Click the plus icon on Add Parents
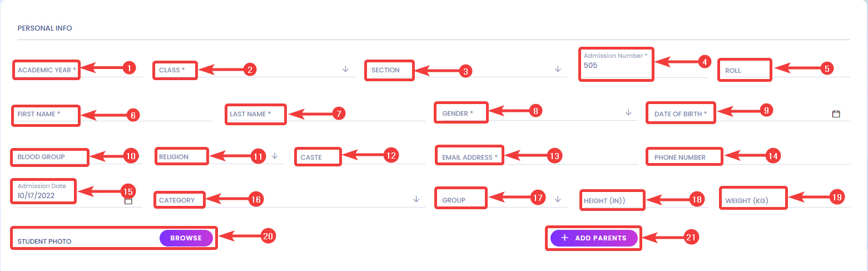 [564, 238]
